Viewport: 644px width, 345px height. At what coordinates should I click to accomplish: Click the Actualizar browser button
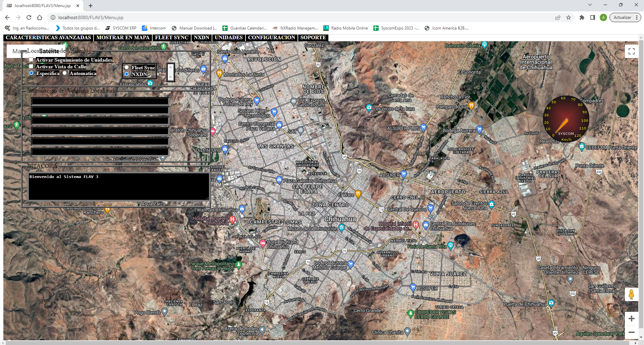[622, 17]
